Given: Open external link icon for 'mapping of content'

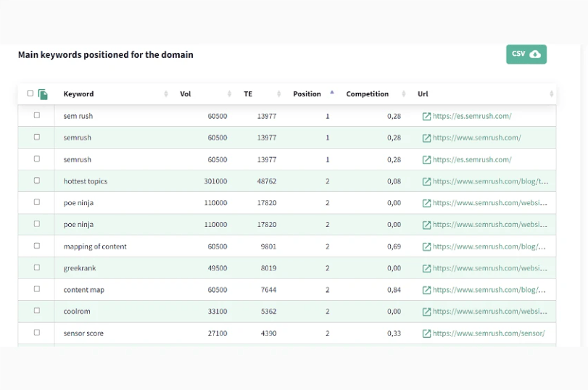Looking at the screenshot, I should (426, 246).
